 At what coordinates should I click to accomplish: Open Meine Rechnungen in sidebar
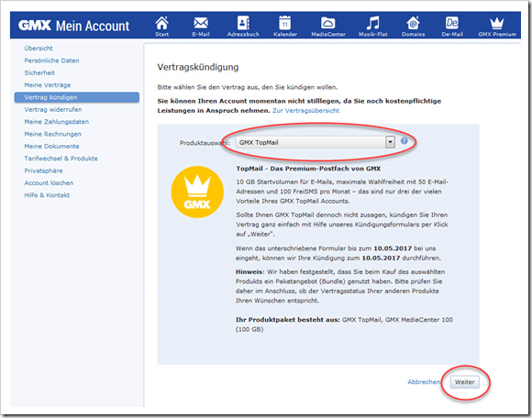pyautogui.click(x=52, y=134)
